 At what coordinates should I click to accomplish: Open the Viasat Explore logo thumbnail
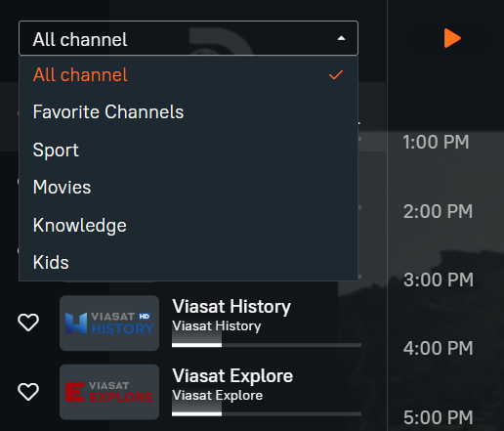pos(109,392)
